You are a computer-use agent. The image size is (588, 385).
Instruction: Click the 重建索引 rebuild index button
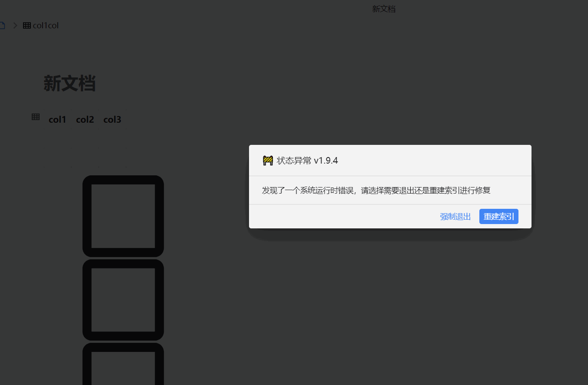point(498,216)
